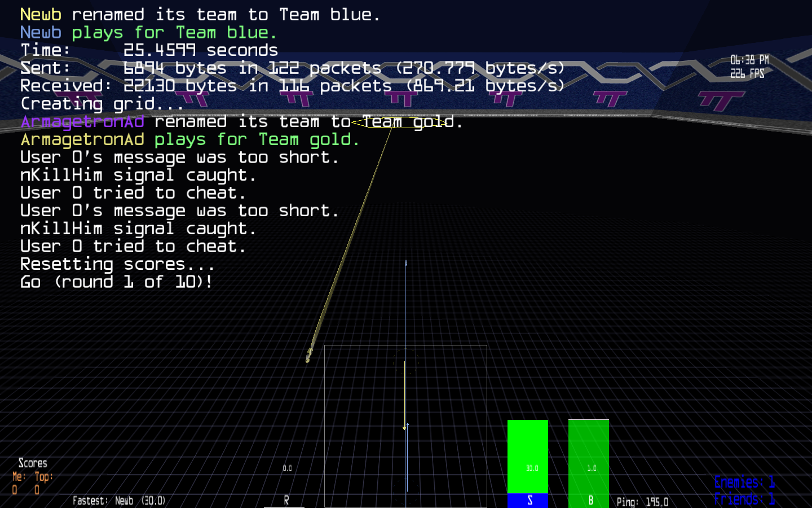Click the purple ArmagetronAd player name

pos(82,122)
